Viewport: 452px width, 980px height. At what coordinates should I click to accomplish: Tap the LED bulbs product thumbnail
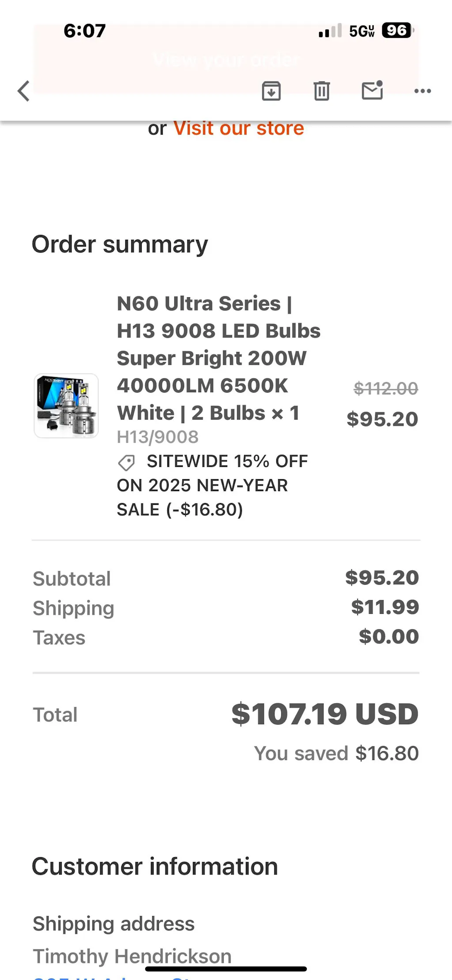[x=66, y=405]
